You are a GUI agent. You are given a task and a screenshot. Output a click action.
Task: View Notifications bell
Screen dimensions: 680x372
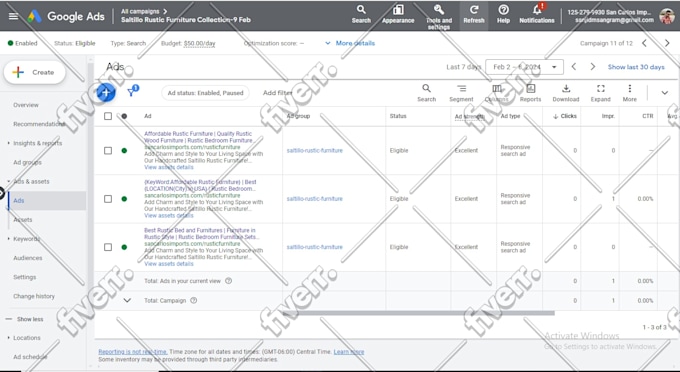click(537, 14)
